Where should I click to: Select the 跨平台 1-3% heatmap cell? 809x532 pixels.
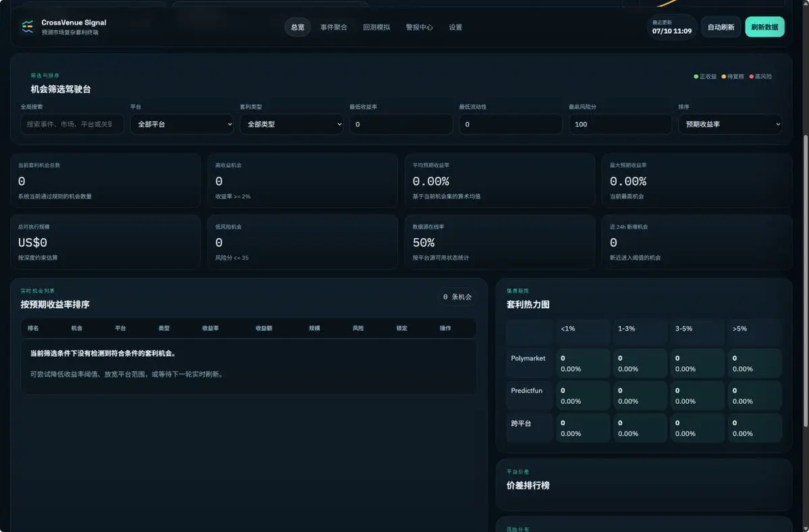click(x=640, y=428)
